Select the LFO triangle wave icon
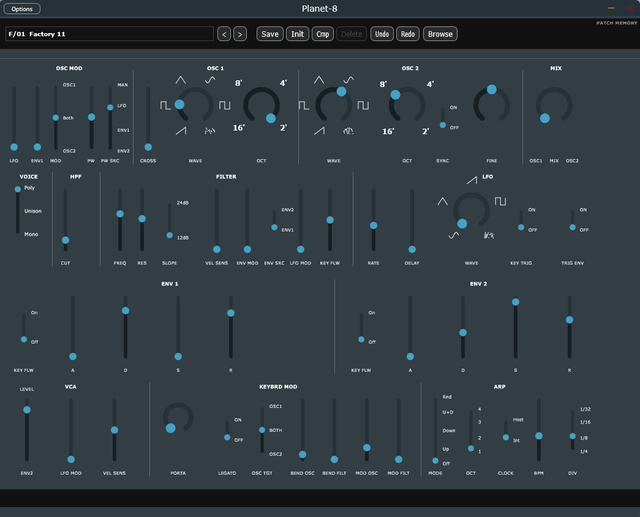640x517 pixels. coord(442,201)
